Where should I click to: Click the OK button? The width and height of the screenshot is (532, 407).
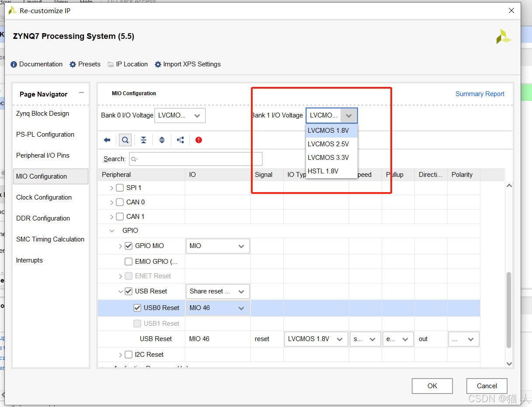[x=432, y=386]
